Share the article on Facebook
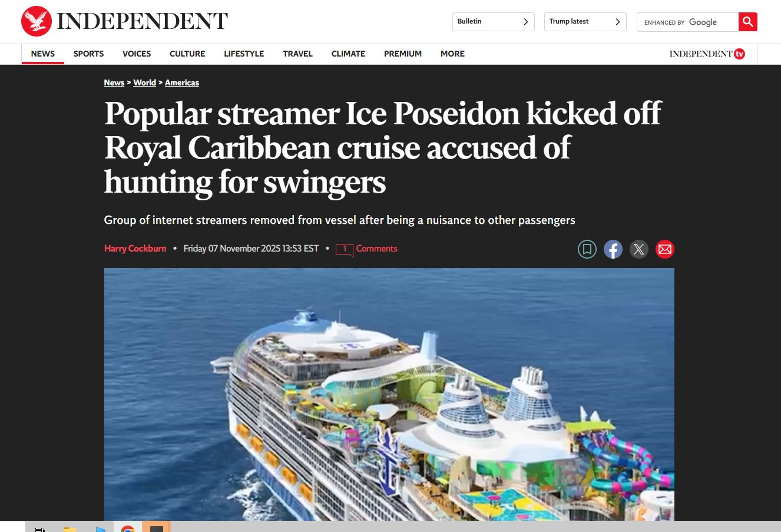The width and height of the screenshot is (781, 532). click(x=613, y=249)
